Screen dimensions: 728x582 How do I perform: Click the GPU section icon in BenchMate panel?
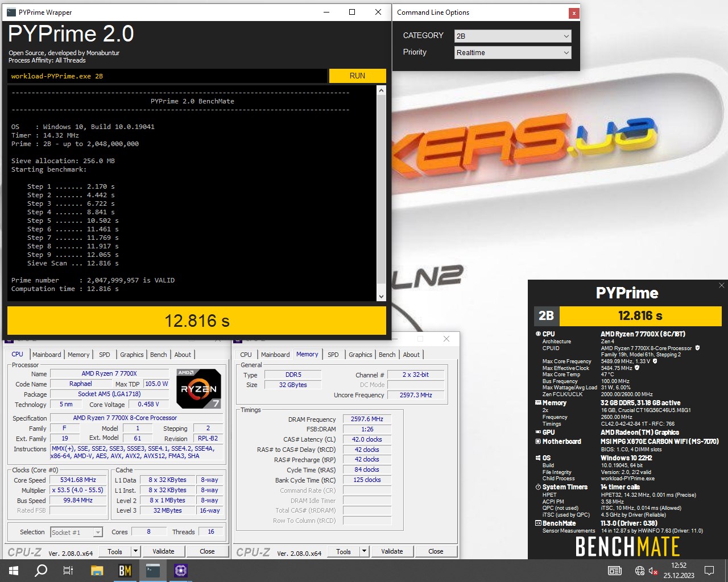(538, 433)
